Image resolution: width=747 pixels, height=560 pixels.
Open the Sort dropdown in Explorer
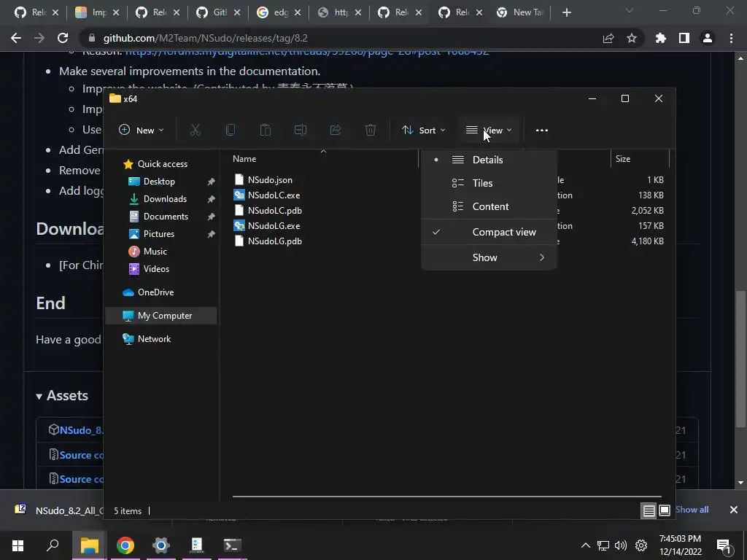(424, 130)
